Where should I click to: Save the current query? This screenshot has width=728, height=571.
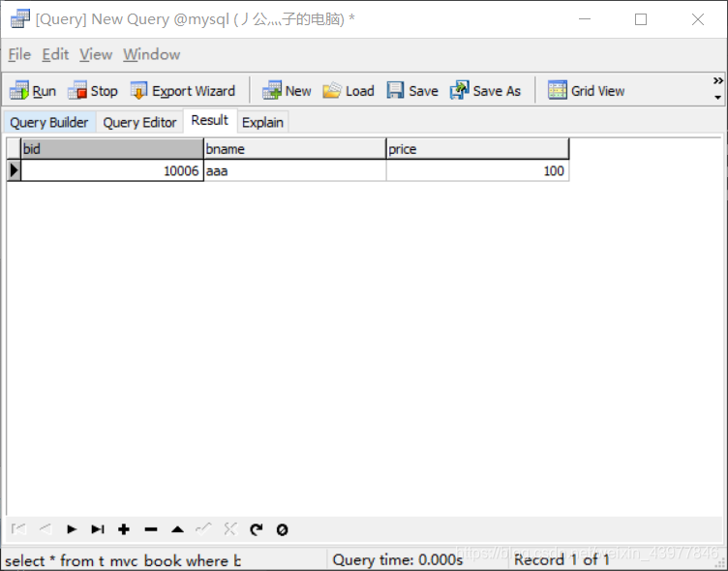pos(412,91)
